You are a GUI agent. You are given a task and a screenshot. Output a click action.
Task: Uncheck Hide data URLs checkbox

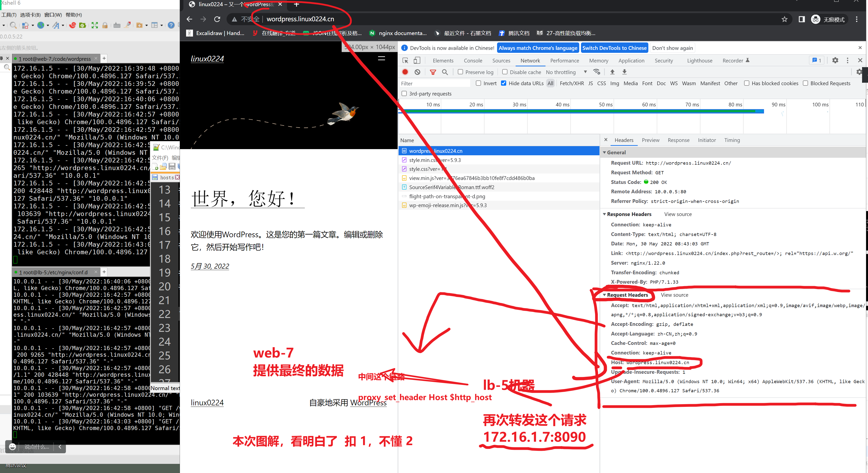[503, 83]
